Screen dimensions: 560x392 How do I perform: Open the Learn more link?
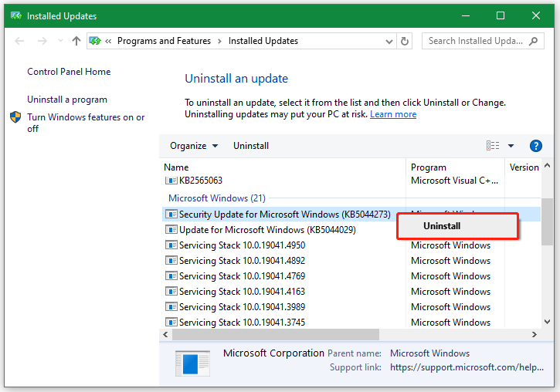click(x=393, y=114)
